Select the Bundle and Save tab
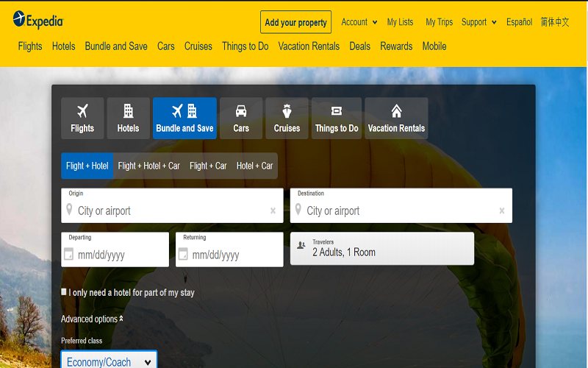 click(185, 118)
